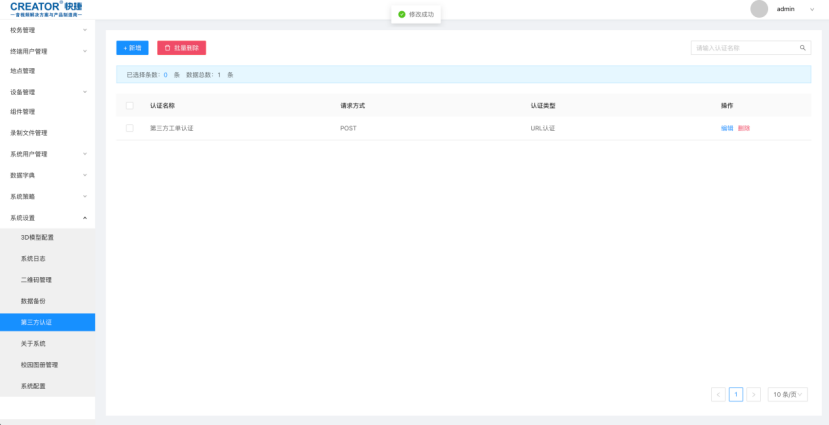Click the admin user avatar
829x425 pixels.
[759, 9]
